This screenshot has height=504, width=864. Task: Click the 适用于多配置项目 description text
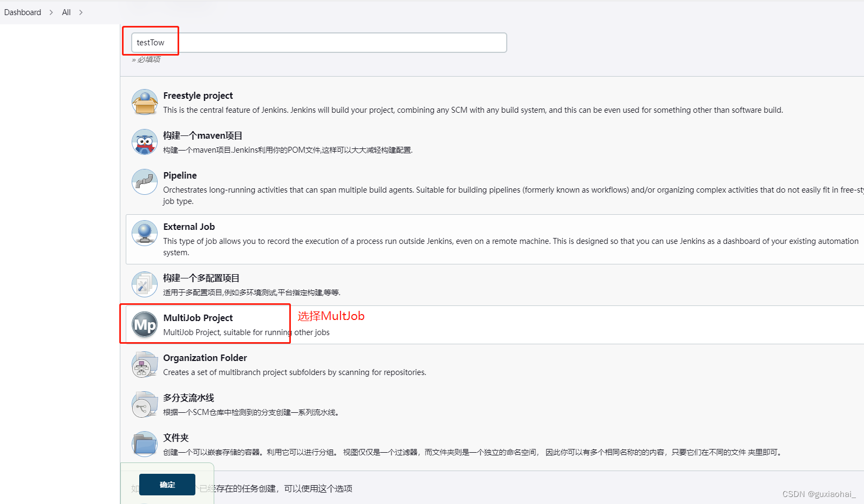pos(252,292)
